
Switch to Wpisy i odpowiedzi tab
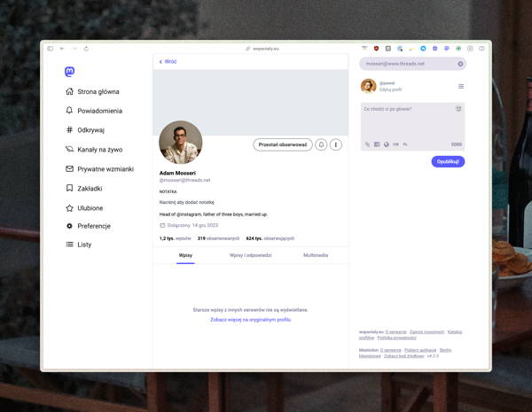(250, 255)
